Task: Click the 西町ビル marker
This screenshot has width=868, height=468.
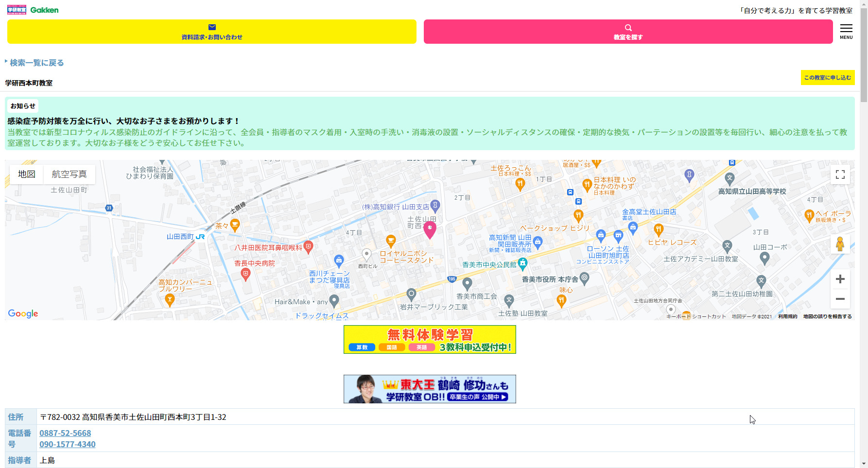Action: [367, 254]
